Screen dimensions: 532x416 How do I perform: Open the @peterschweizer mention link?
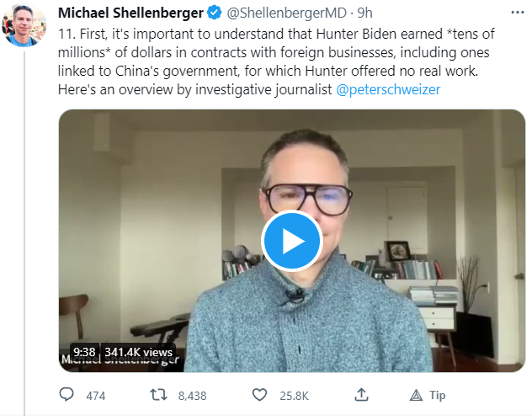388,89
